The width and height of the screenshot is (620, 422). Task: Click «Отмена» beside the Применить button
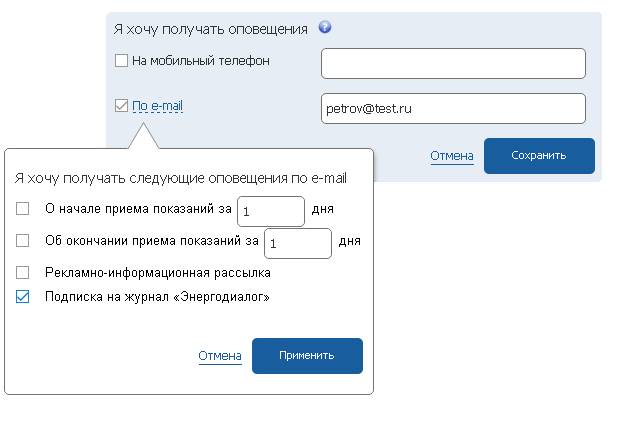[220, 356]
